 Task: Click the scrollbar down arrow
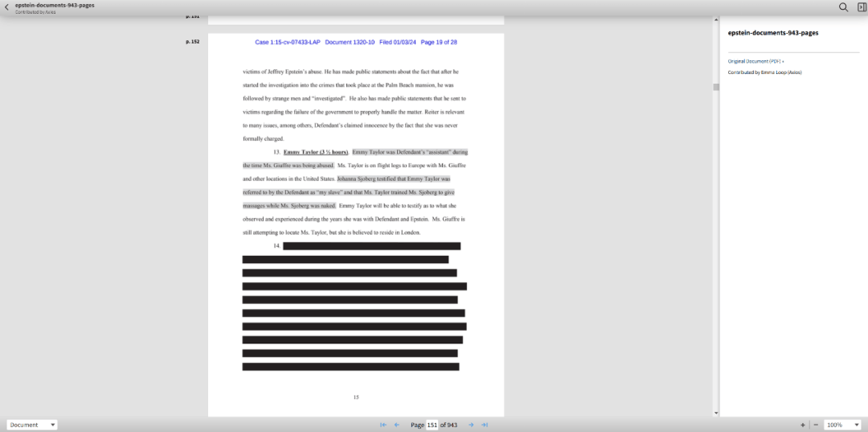click(x=716, y=413)
